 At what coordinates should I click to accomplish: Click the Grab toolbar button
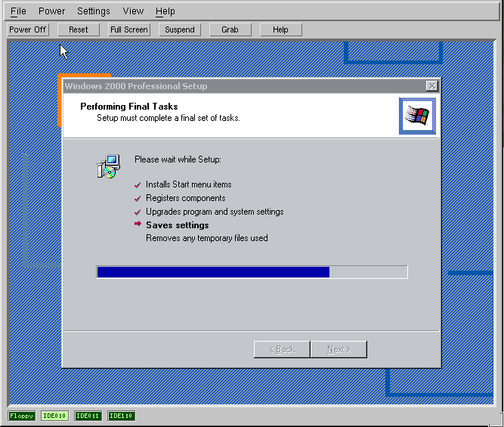pos(230,29)
